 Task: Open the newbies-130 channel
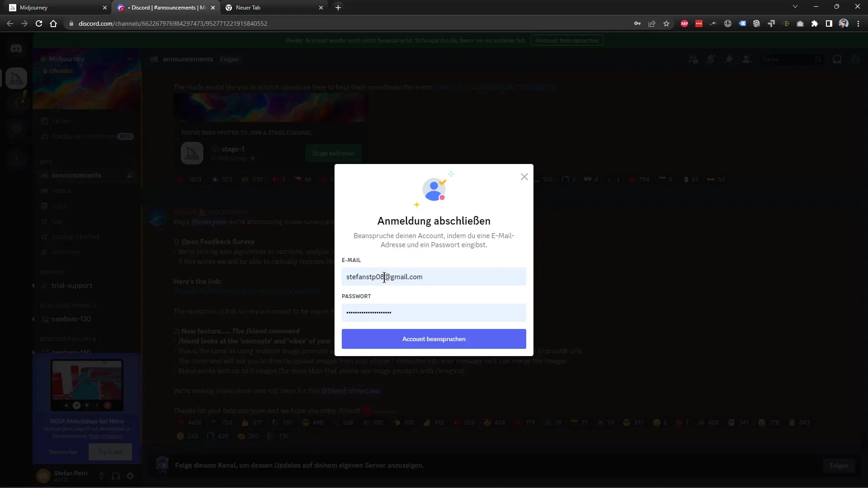(x=87, y=319)
